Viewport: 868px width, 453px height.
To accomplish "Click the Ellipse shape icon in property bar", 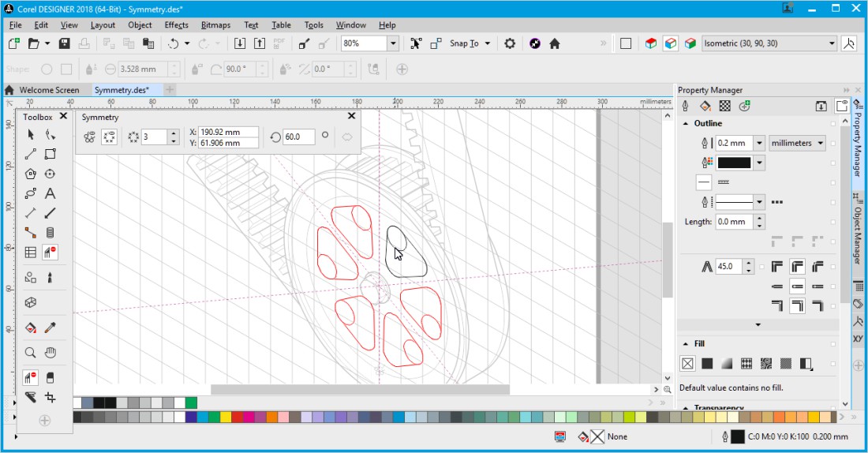I will pyautogui.click(x=47, y=69).
